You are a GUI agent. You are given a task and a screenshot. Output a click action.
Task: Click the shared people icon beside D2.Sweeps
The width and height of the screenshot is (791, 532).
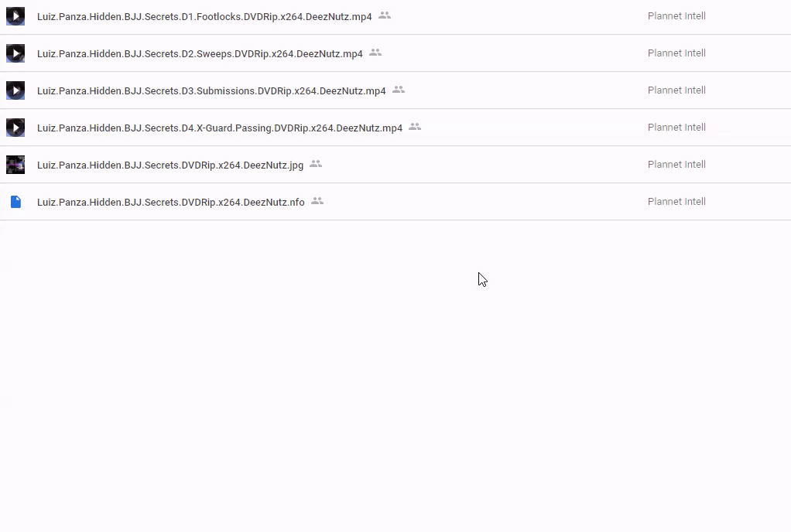pos(375,53)
